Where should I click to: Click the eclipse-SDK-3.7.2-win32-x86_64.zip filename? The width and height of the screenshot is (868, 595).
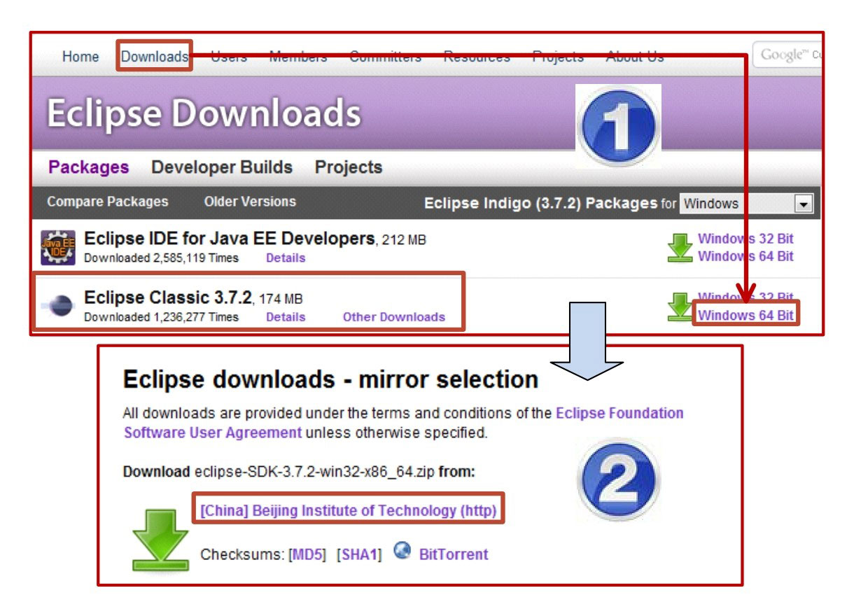314,472
